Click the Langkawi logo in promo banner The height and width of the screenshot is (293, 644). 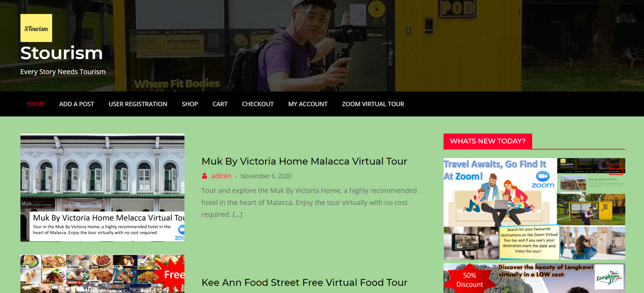click(x=609, y=277)
